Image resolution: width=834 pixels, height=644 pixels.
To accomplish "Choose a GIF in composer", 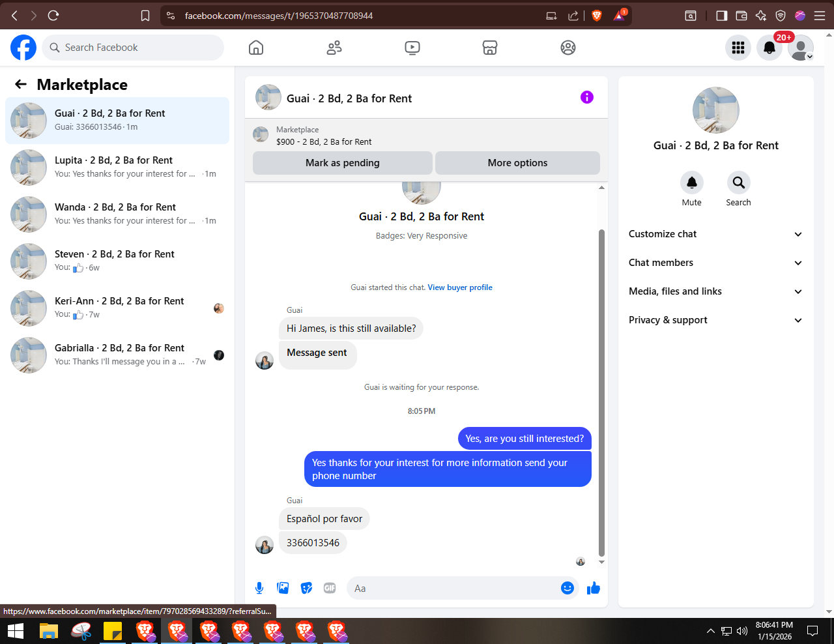I will (x=330, y=588).
